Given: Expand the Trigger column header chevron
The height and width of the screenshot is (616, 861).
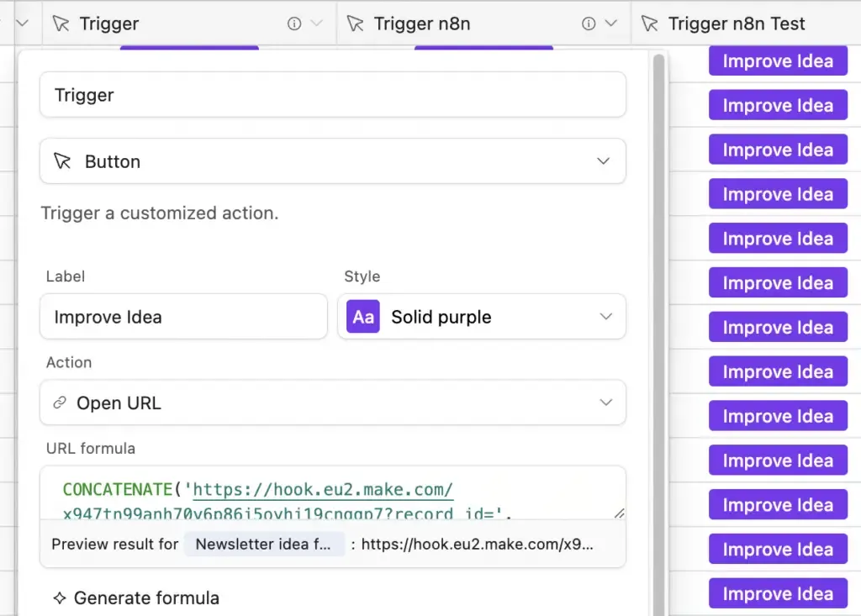Looking at the screenshot, I should pos(317,24).
